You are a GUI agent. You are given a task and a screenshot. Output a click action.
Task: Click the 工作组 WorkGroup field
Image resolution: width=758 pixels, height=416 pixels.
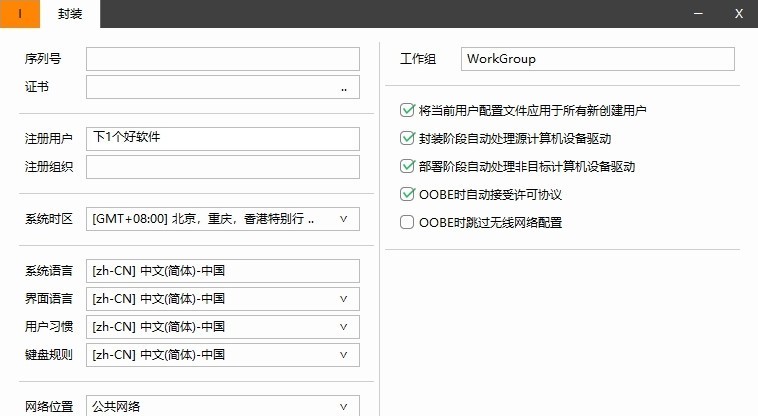(x=598, y=59)
